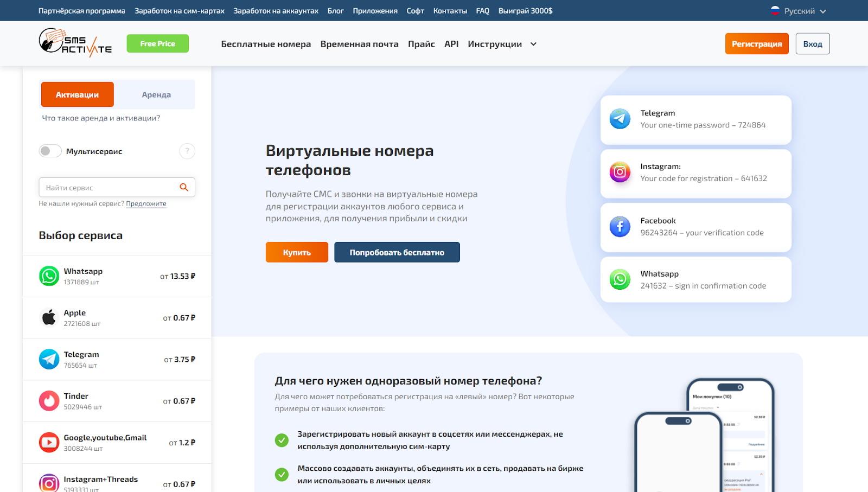The height and width of the screenshot is (492, 868).
Task: Open Бесплатные номера menu item
Action: pos(266,44)
